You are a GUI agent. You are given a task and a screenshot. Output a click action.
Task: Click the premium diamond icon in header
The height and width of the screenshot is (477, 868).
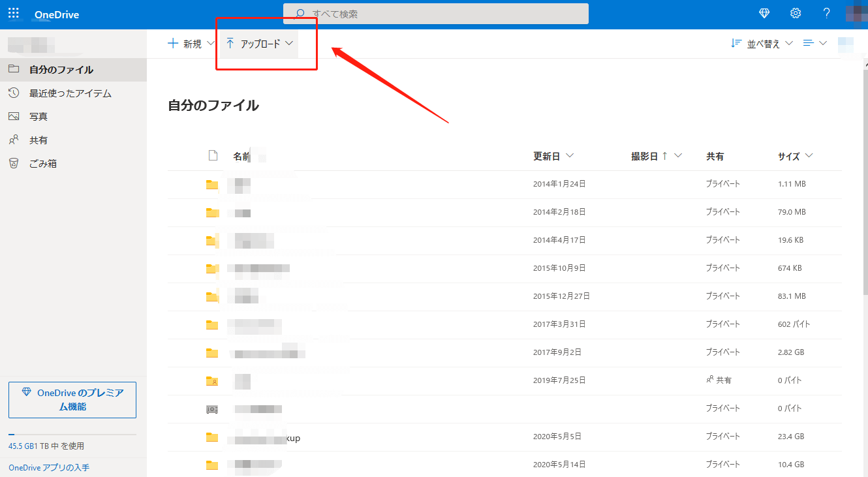click(765, 14)
